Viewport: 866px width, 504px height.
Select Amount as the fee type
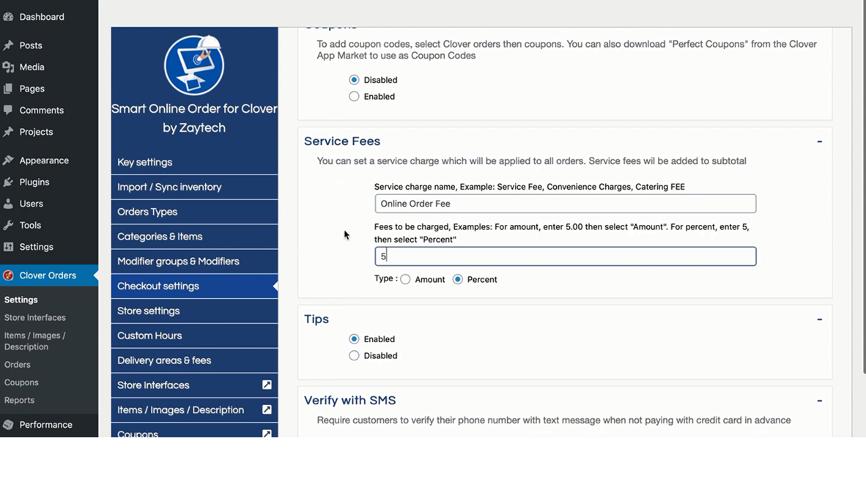[x=405, y=279]
